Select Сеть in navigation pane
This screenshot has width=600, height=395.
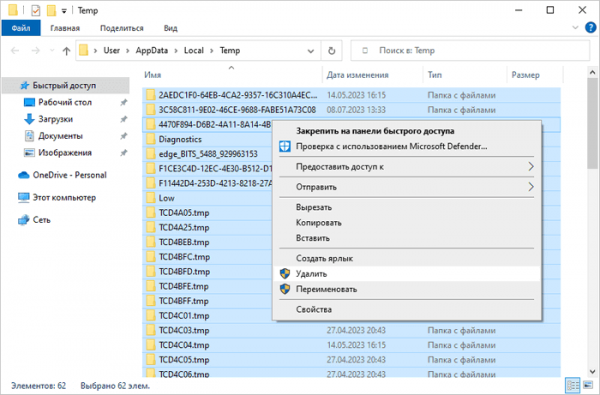41,220
